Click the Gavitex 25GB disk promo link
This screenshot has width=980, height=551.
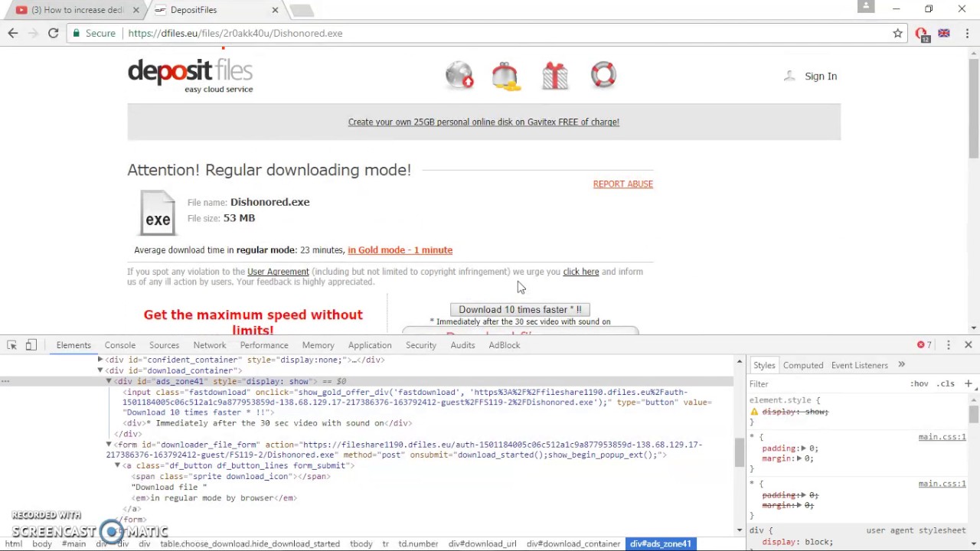point(484,122)
